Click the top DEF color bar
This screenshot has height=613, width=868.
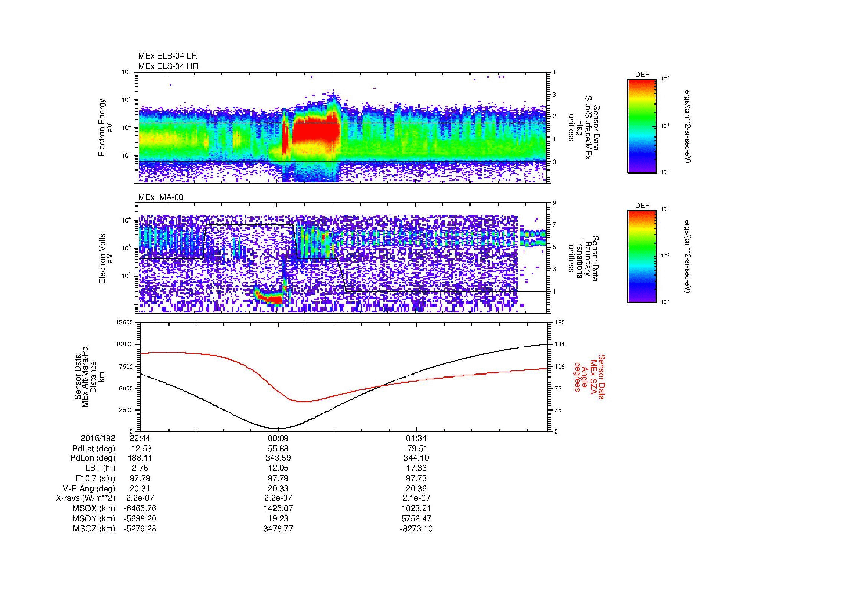(642, 126)
